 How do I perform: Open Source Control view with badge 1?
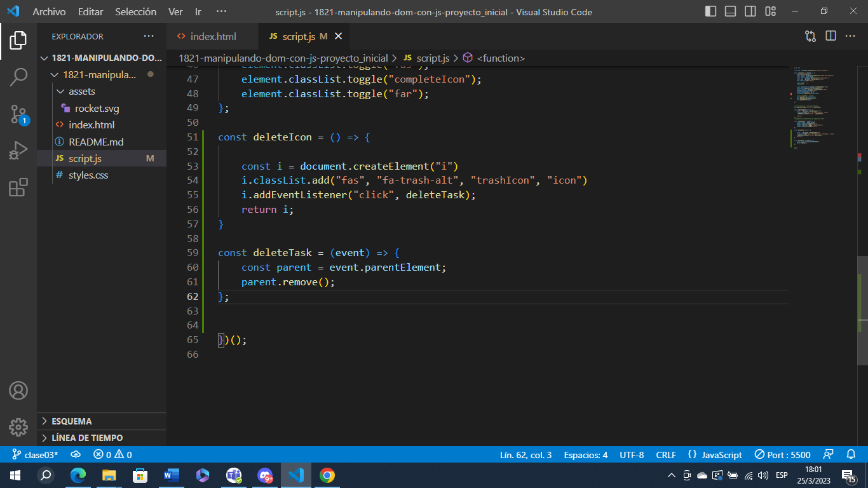pos(18,114)
